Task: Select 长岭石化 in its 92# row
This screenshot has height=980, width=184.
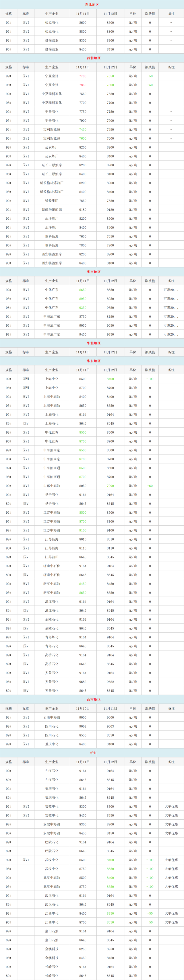Action: 52,967
